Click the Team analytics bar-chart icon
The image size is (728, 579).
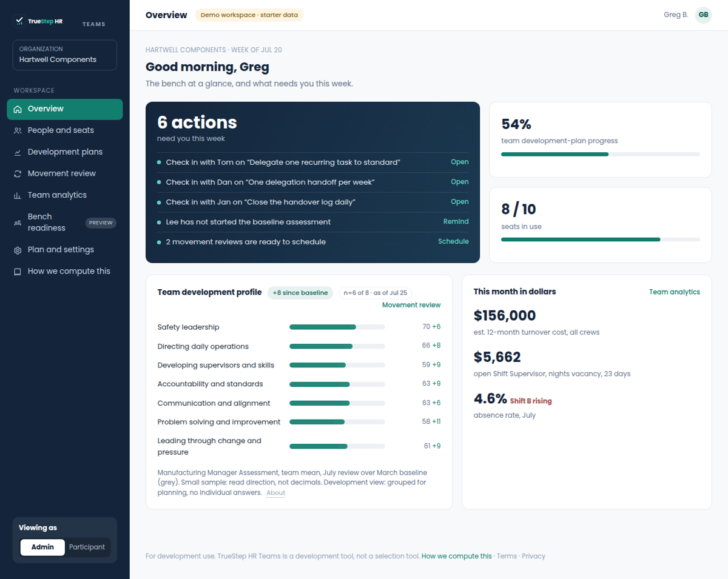tap(18, 195)
